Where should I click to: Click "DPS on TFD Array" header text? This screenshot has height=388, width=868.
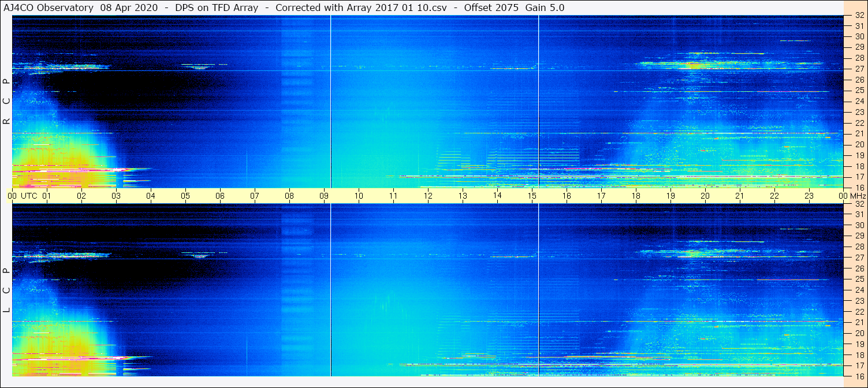click(x=217, y=8)
